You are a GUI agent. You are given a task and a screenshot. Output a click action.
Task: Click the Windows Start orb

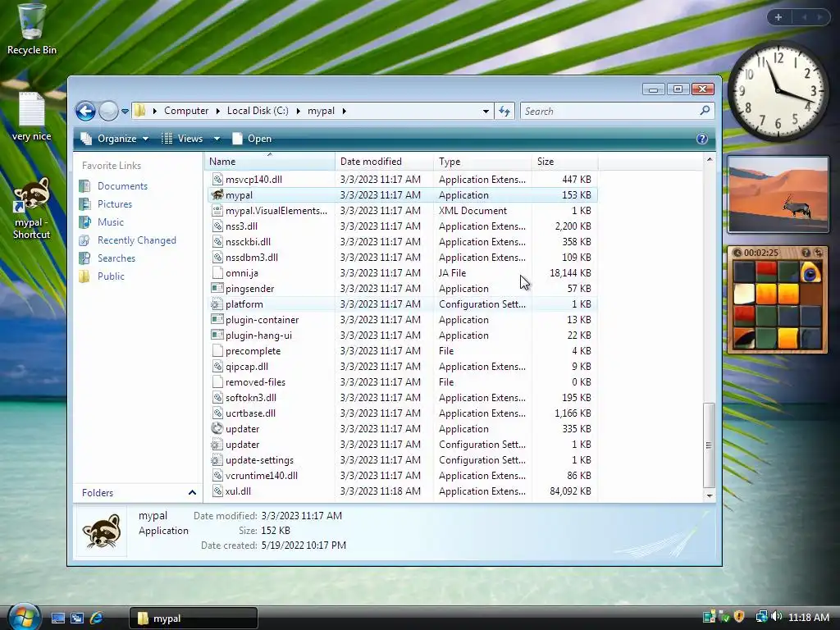(24, 616)
